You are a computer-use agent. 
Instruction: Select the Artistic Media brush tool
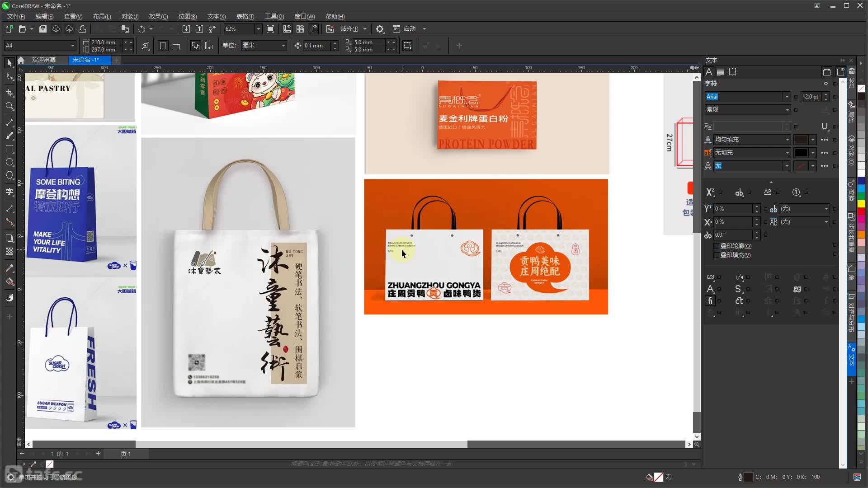point(9,136)
